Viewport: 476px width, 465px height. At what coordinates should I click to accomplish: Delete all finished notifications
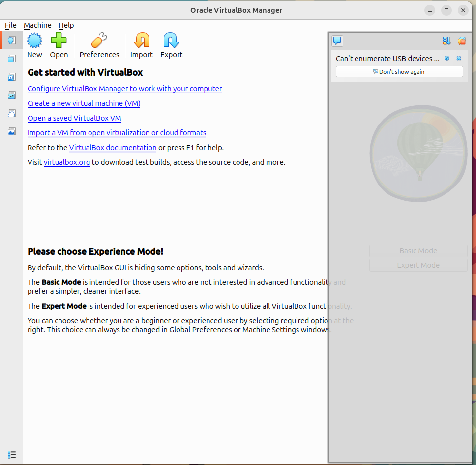click(461, 41)
